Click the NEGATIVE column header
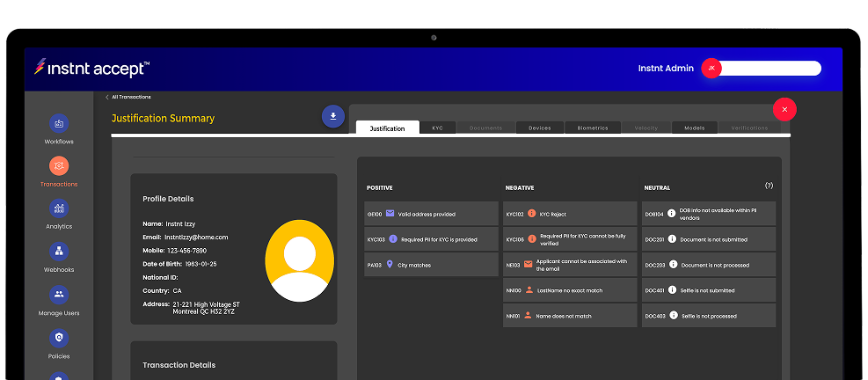868x380 pixels. click(x=519, y=187)
